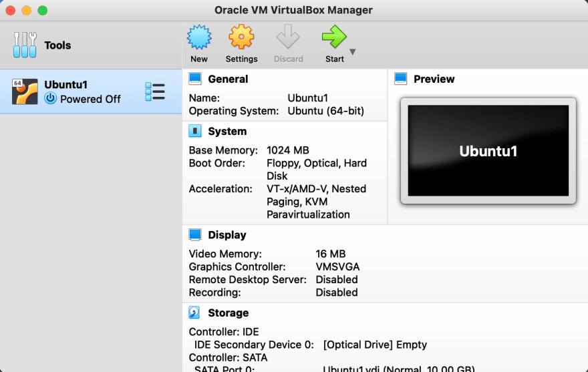Click the Name value Ubuntu1 in General

pyautogui.click(x=307, y=98)
